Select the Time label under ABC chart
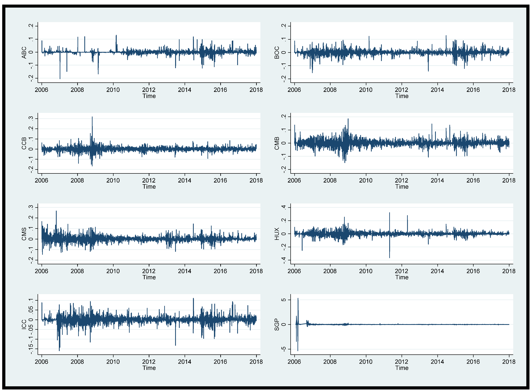Screen dimensions: 532x392 (x=149, y=96)
